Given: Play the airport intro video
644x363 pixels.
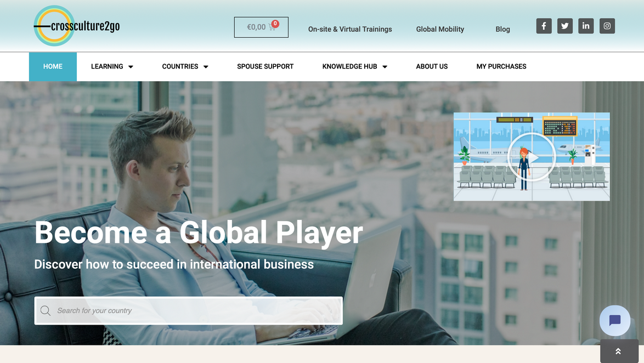Looking at the screenshot, I should coord(532,157).
